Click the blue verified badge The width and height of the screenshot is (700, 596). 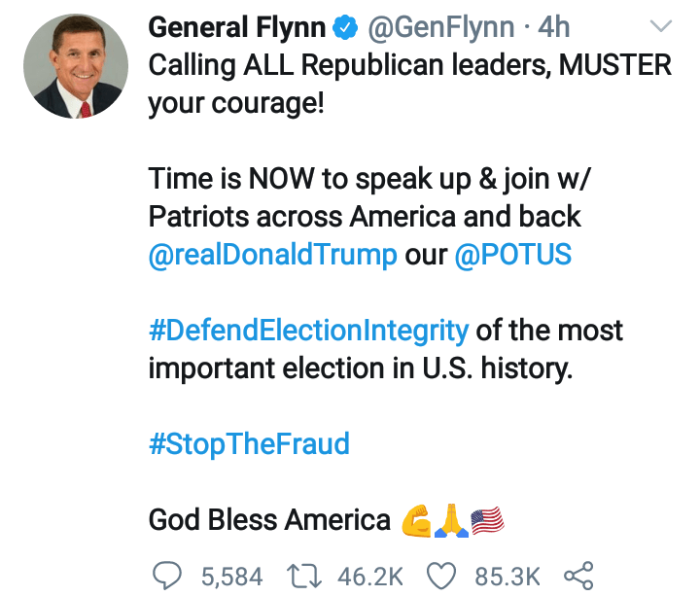pyautogui.click(x=345, y=27)
